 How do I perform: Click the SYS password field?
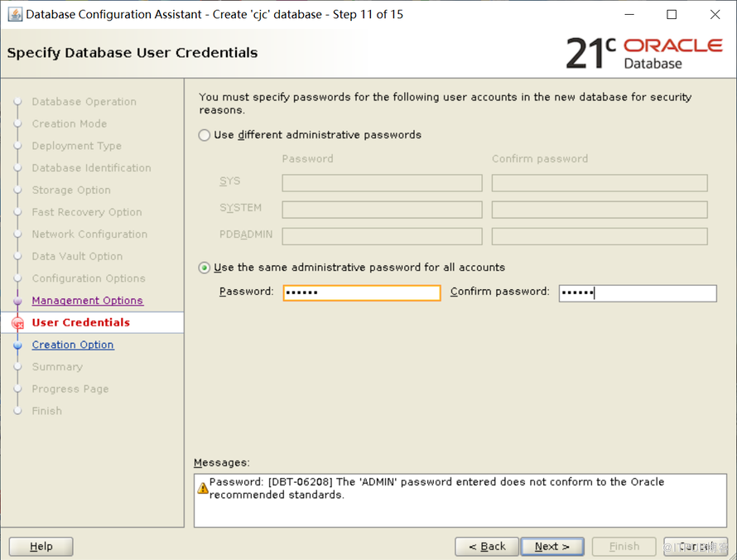[382, 183]
